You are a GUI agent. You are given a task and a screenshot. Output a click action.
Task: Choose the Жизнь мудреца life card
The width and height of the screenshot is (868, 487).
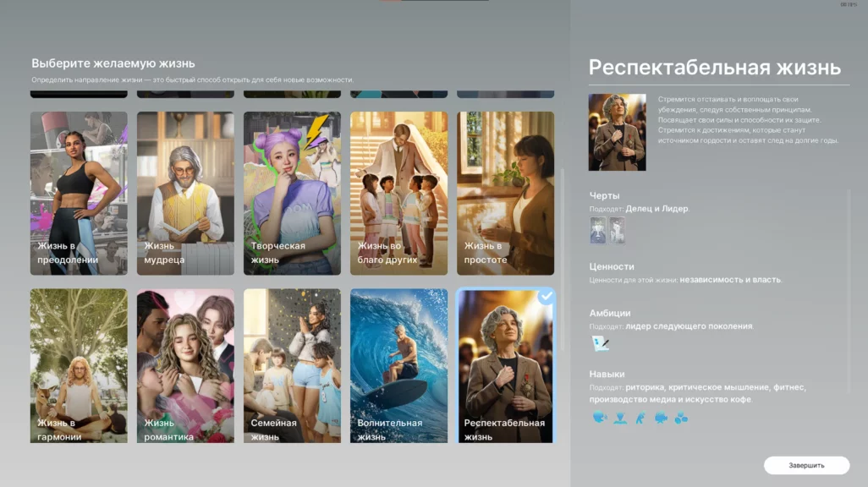185,193
